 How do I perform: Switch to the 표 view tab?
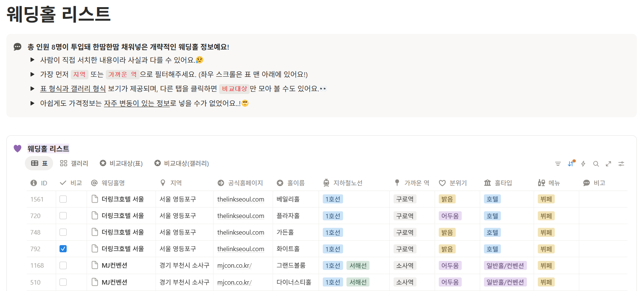coord(39,163)
